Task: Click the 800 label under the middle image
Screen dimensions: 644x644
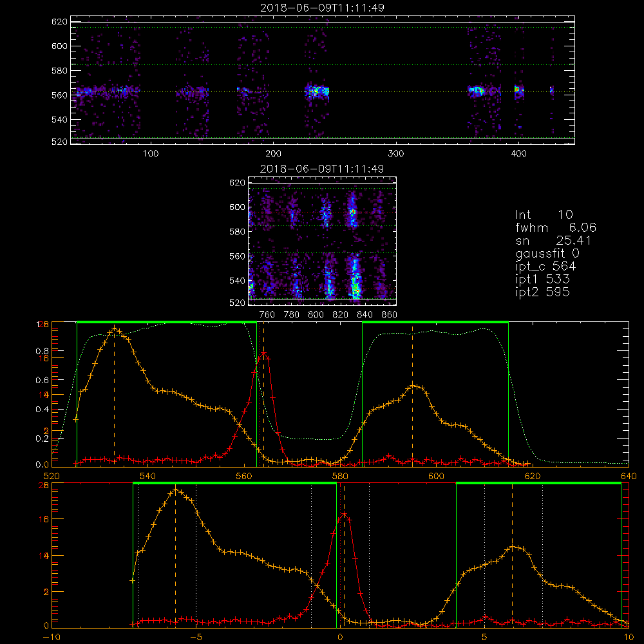Action: (x=316, y=315)
